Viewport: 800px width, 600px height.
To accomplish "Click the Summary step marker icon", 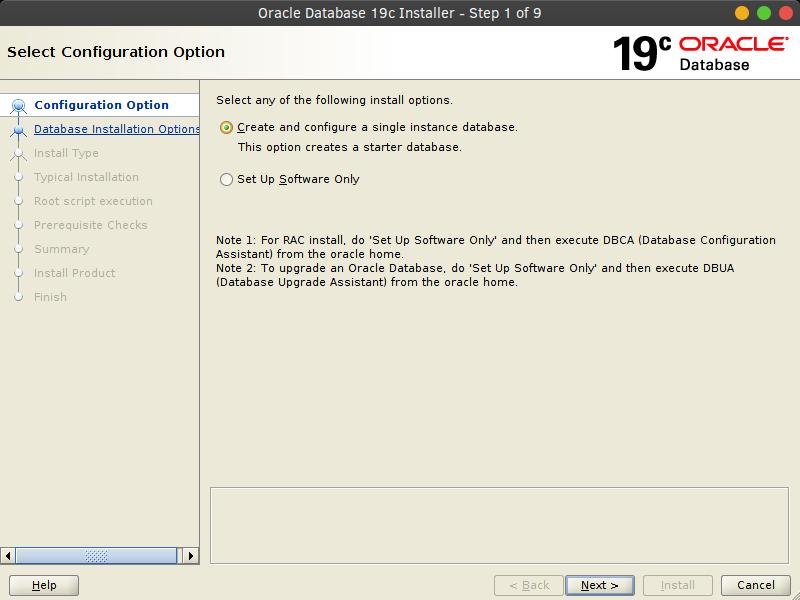I will [x=19, y=249].
